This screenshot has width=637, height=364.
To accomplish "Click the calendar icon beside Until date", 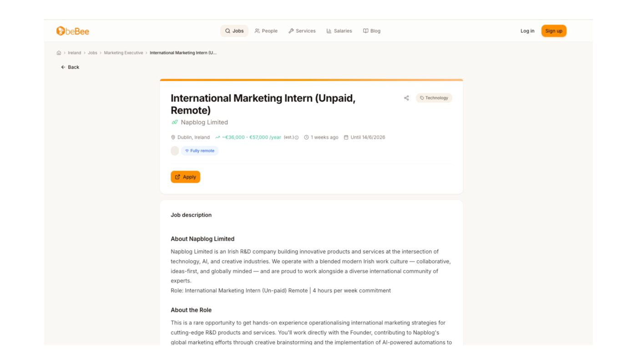I will coord(346,137).
